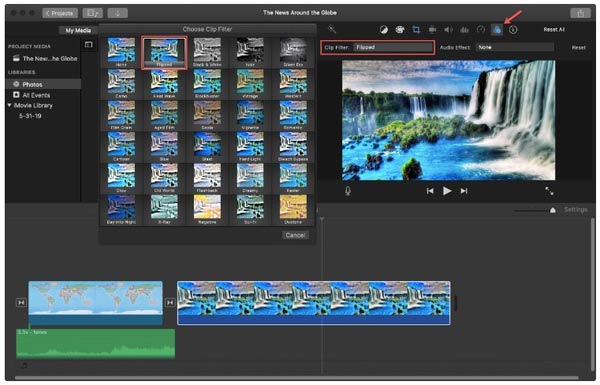This screenshot has width=600, height=385.
Task: Open the Clip Filter field showing Flipped
Action: (393, 47)
